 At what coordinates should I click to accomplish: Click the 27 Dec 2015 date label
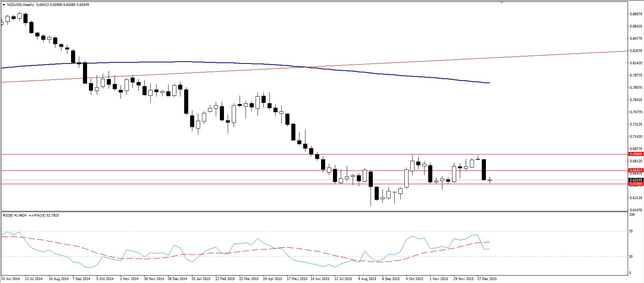click(x=487, y=279)
